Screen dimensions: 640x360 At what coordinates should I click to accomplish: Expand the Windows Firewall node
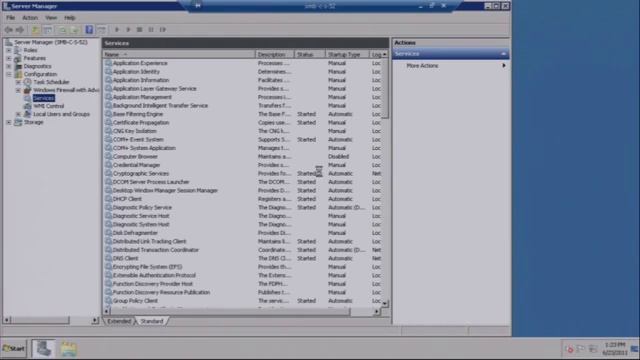18,90
